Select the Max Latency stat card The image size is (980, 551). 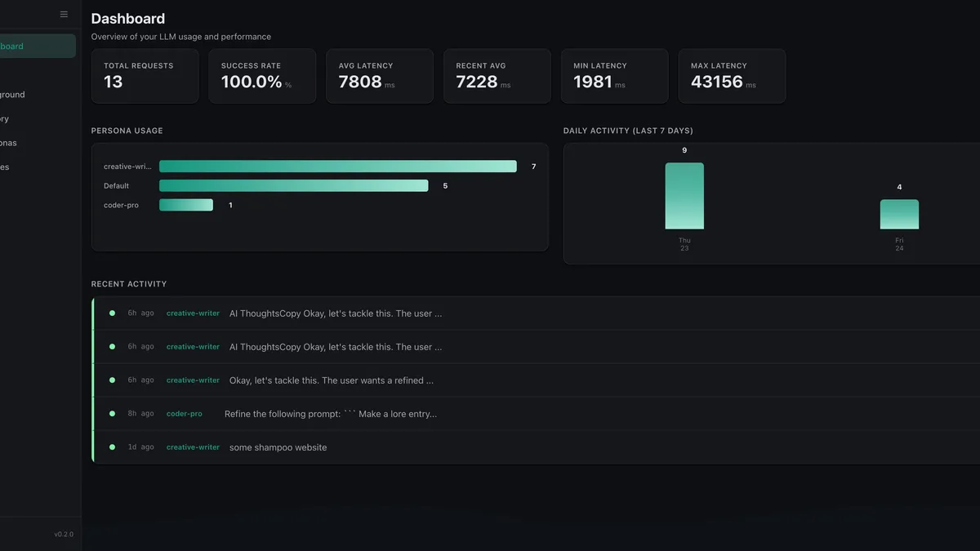pos(733,76)
